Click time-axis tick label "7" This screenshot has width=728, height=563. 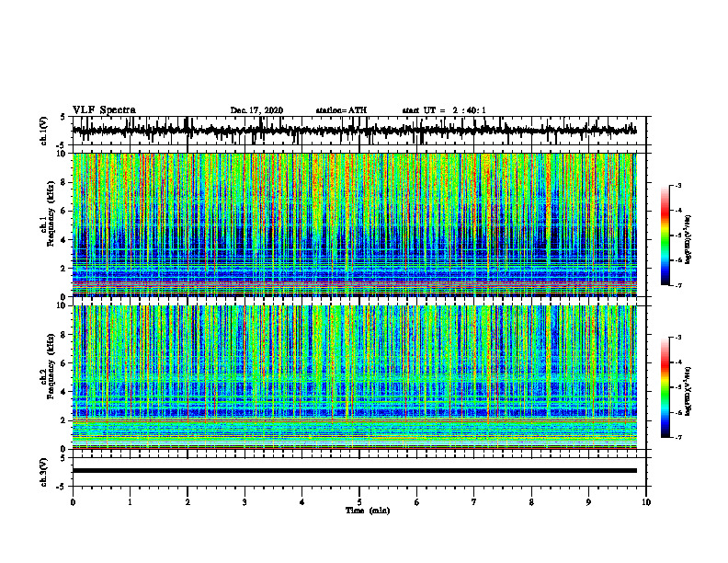coord(474,502)
